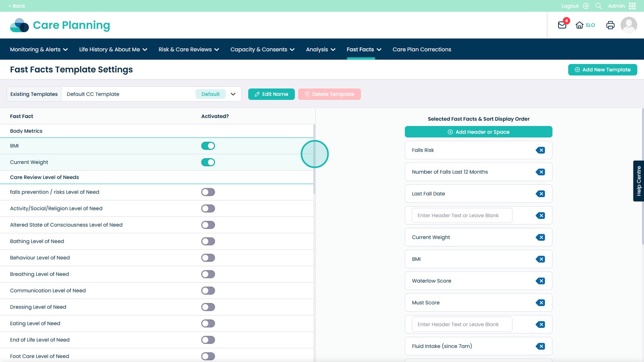Expand the Existing Templates dropdown
The image size is (644, 362).
click(233, 94)
